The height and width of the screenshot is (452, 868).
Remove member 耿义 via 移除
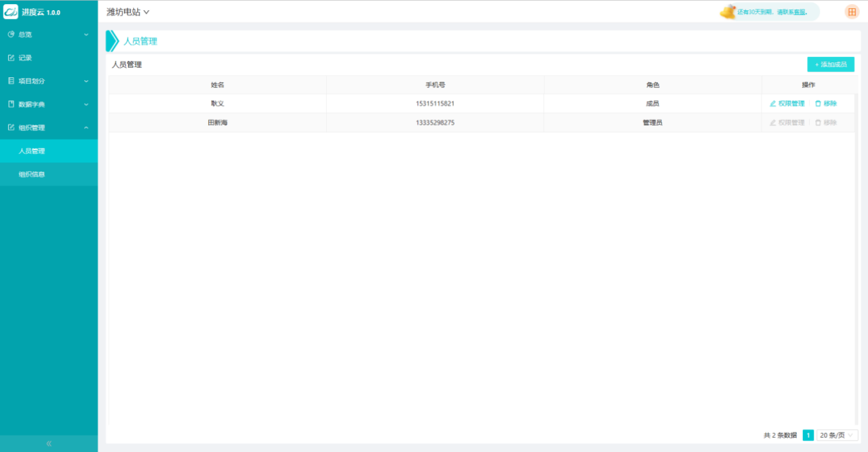(x=826, y=104)
